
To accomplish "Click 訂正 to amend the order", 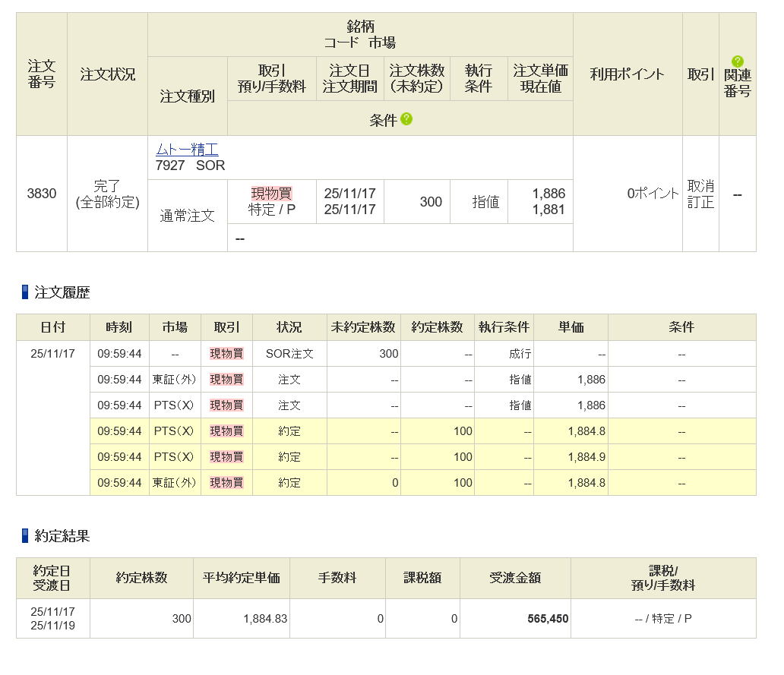I will point(700,203).
